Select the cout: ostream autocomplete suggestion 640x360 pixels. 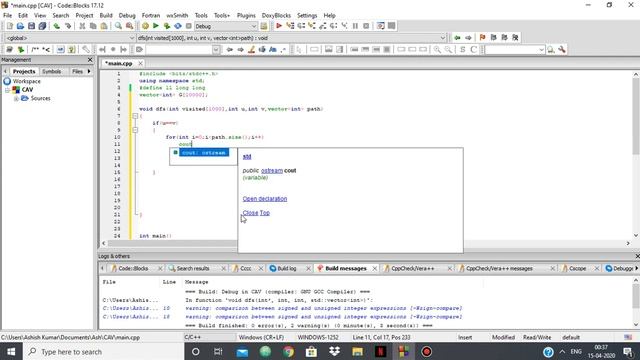coord(203,153)
